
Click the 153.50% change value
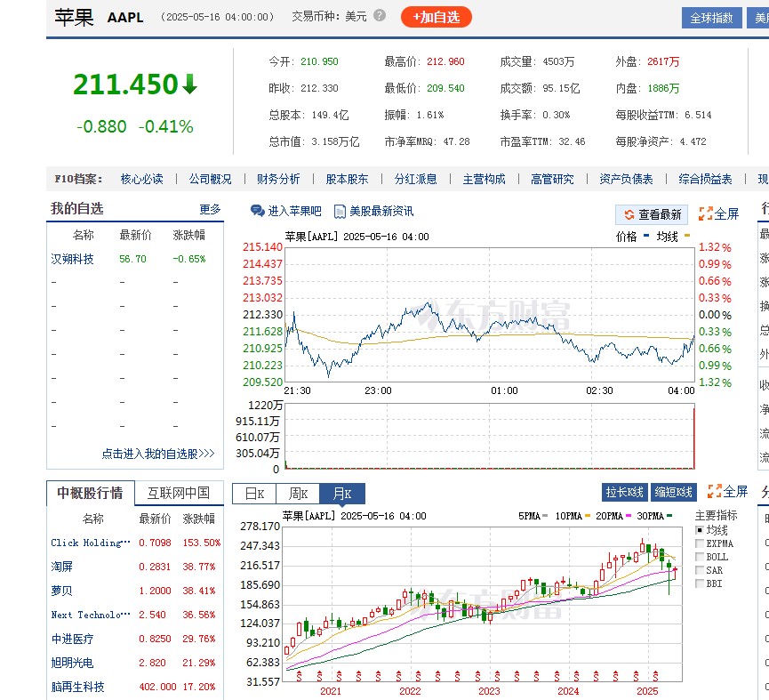coord(201,543)
